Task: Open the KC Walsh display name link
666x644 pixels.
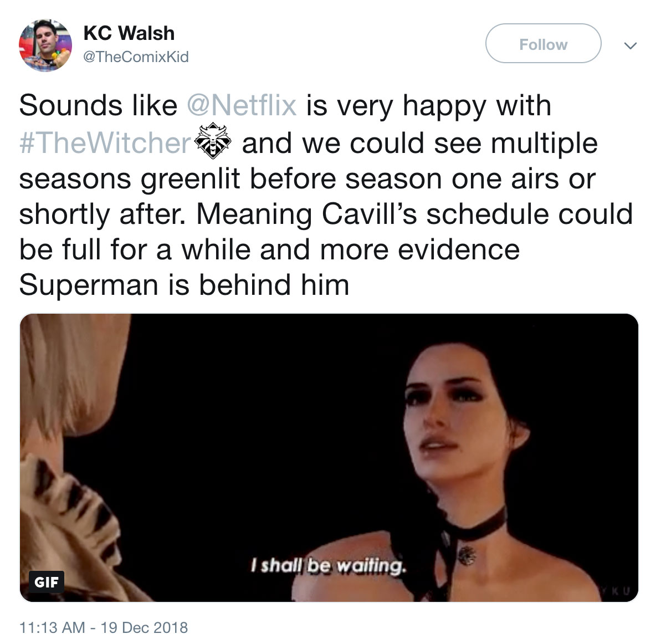Action: coord(129,33)
